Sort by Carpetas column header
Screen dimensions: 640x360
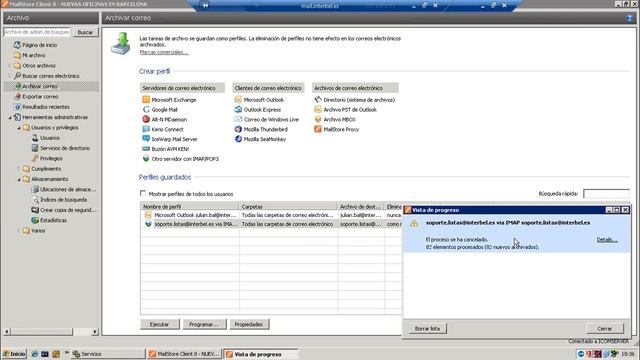288,207
